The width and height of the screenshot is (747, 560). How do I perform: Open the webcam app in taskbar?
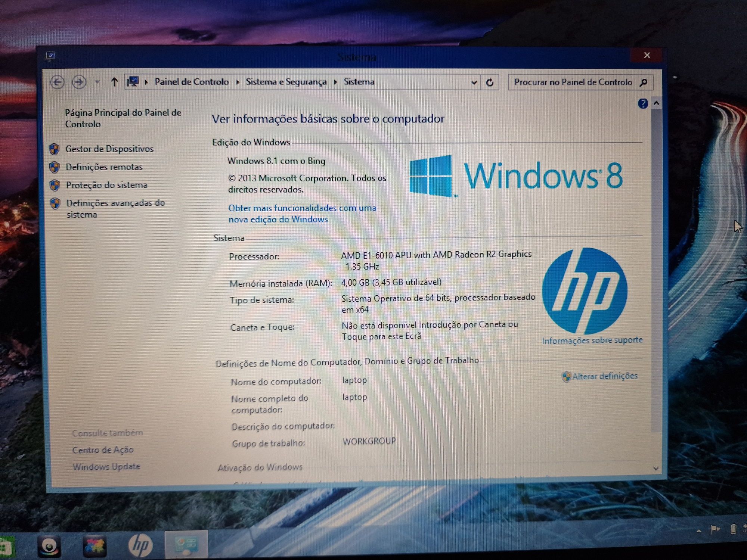point(49,546)
